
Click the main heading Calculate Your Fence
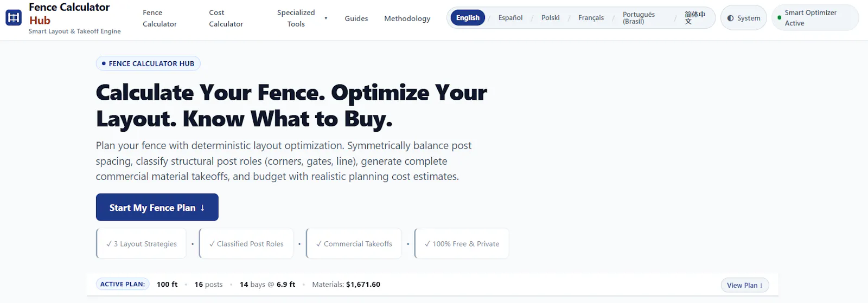point(292,106)
